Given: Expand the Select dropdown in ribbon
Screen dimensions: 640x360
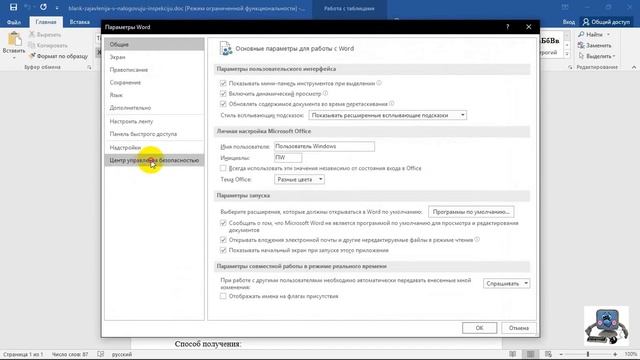Looking at the screenshot, I should tap(614, 56).
